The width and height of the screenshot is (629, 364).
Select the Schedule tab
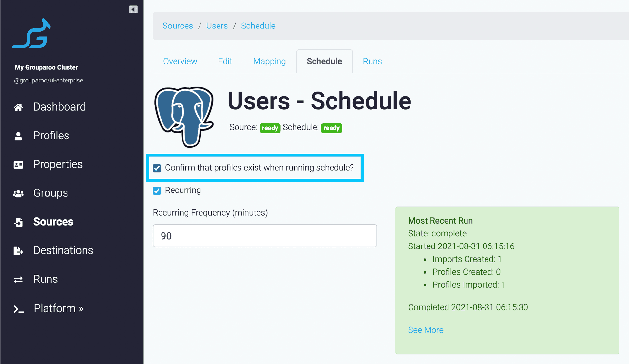click(324, 61)
